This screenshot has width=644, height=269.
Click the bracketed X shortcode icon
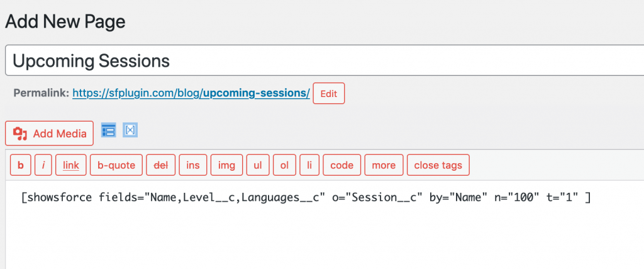click(130, 130)
